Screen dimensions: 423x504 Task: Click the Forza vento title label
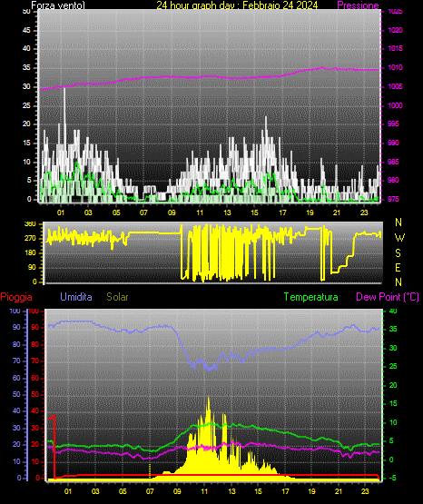[x=58, y=5]
